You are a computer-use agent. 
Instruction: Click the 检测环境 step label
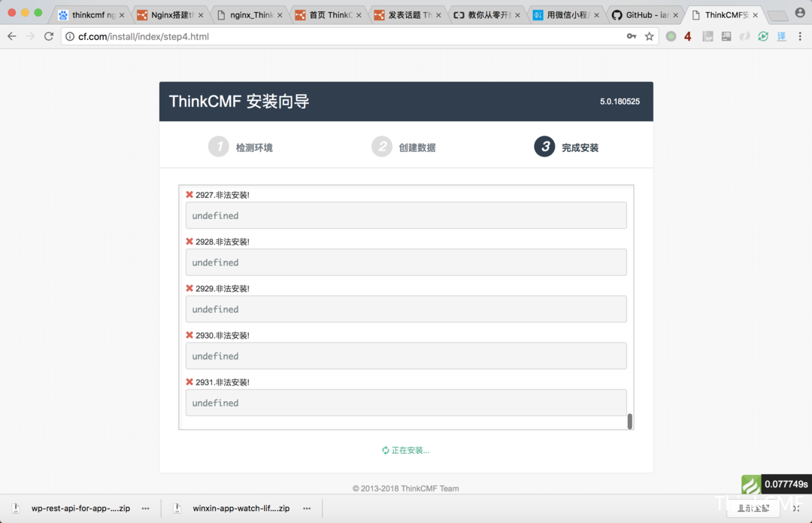tap(254, 147)
